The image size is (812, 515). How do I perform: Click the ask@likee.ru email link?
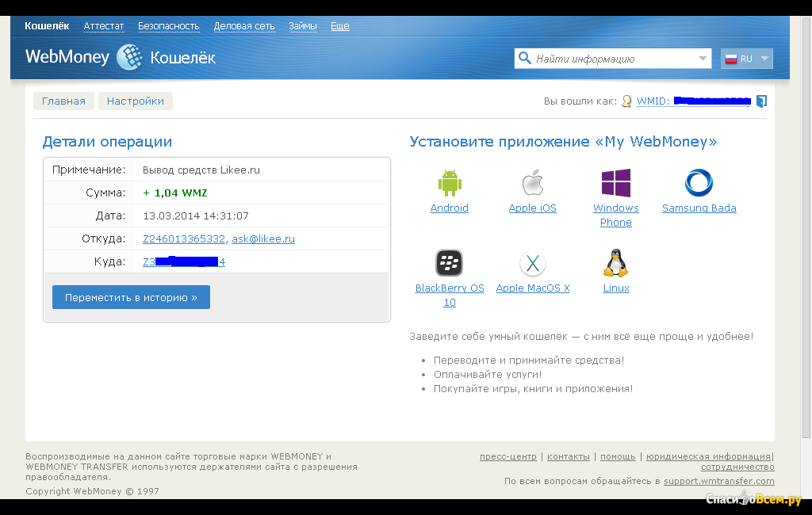point(263,238)
